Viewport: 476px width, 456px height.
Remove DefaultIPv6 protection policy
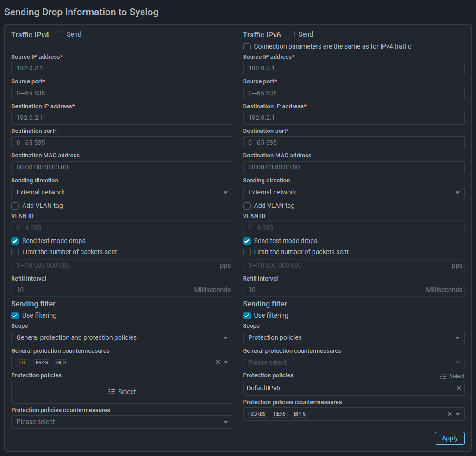[x=459, y=388]
